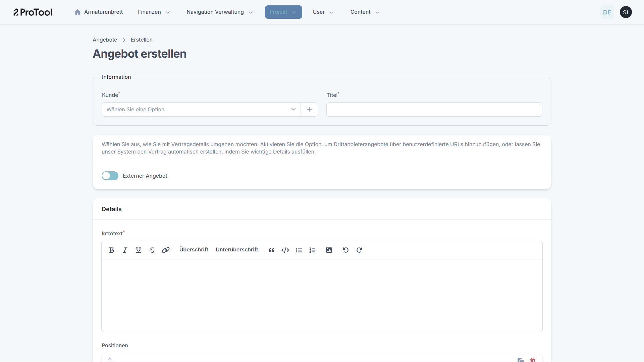
Task: Open the Kunde selection dropdown
Action: pyautogui.click(x=201, y=110)
